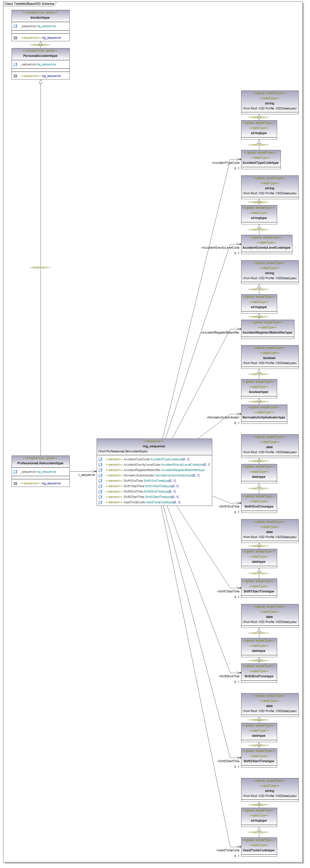Image resolution: width=310 pixels, height=868 pixels.
Task: Select the mg_sequence class title
Action: tap(154, 446)
